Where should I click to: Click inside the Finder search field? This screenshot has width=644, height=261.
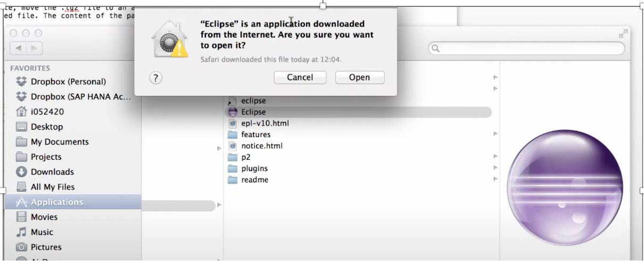526,48
